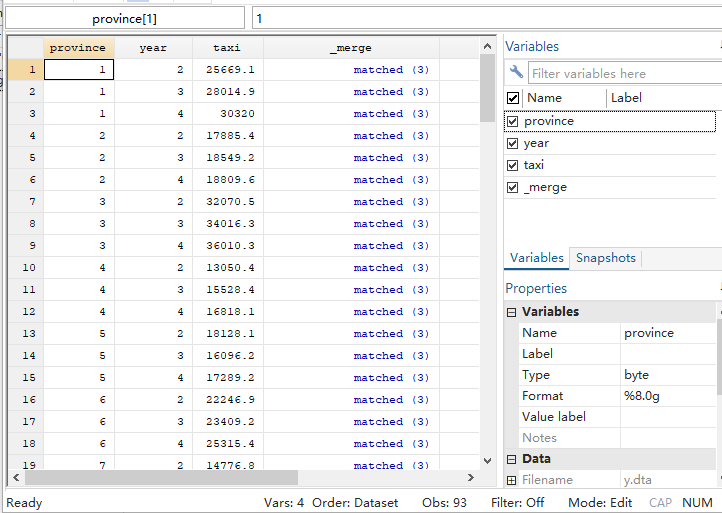Click the horizontal scrollbar thumb
This screenshot has height=513, width=722.
(161, 478)
